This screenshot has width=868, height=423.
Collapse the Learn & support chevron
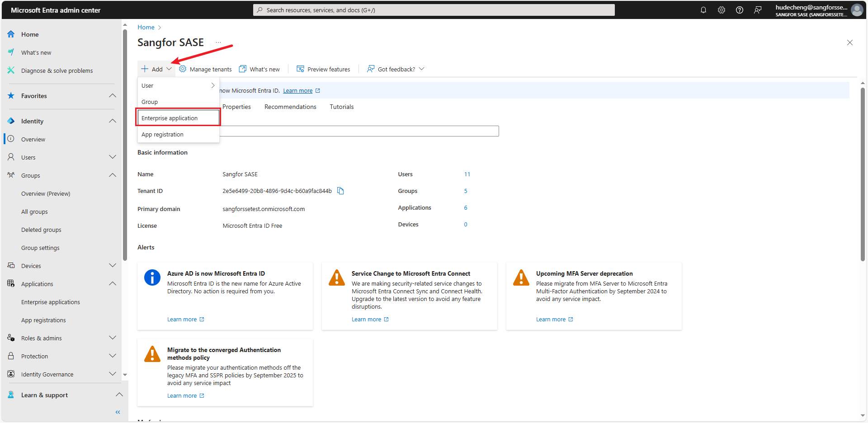point(119,395)
